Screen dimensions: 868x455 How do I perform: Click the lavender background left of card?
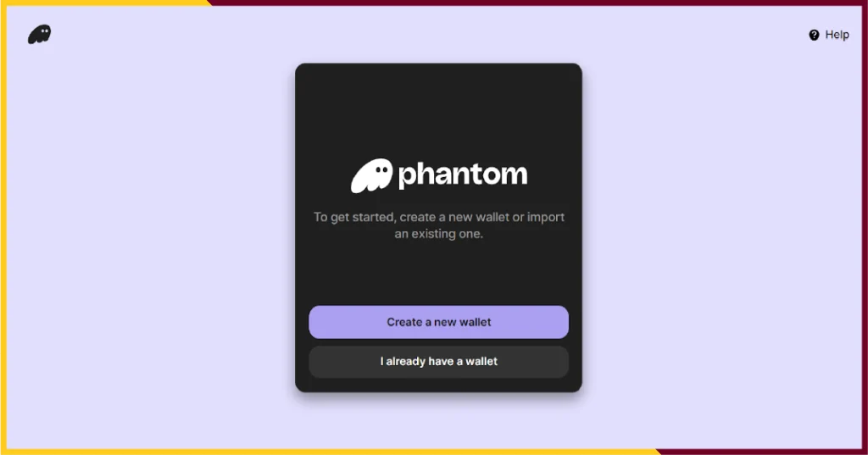(x=149, y=232)
